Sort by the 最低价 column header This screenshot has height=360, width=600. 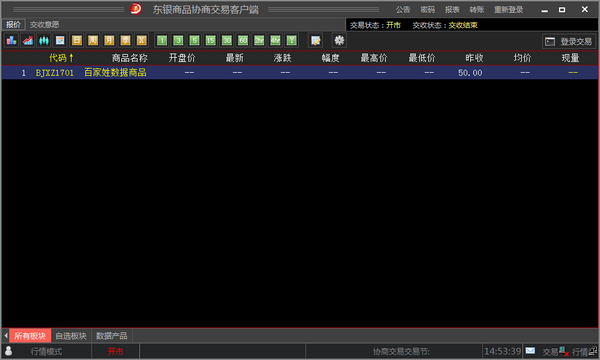point(422,58)
